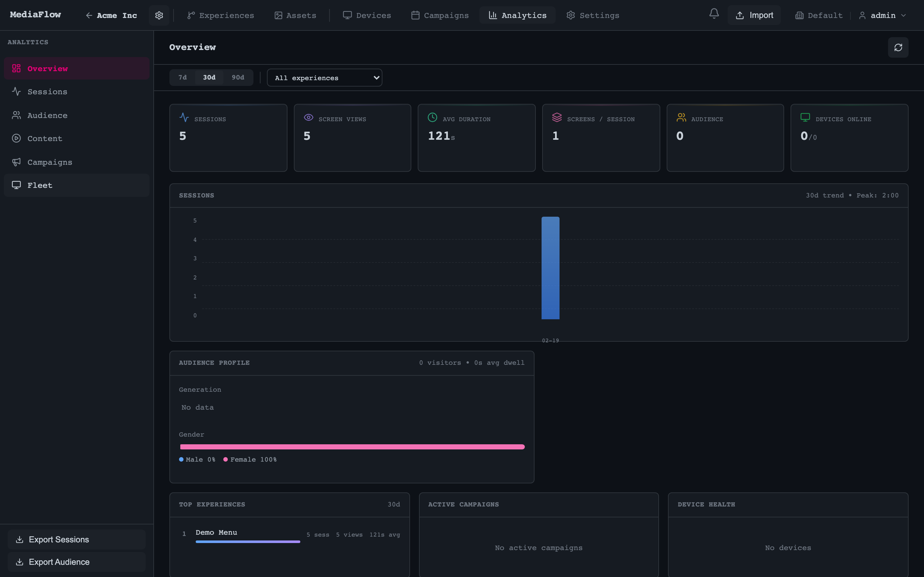Open the settings gear beside Acme Inc
924x577 pixels.
coord(159,15)
